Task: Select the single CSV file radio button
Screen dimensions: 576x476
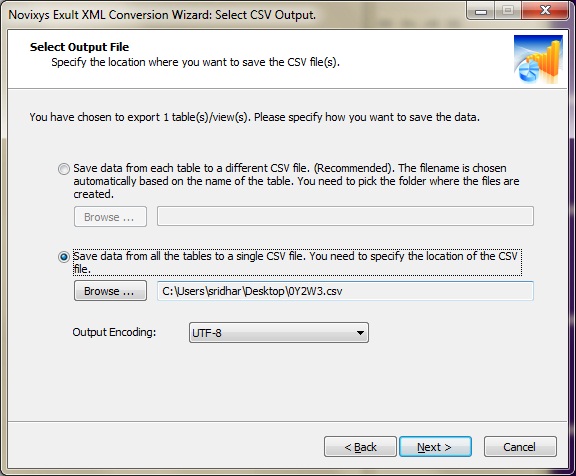Action: [64, 257]
